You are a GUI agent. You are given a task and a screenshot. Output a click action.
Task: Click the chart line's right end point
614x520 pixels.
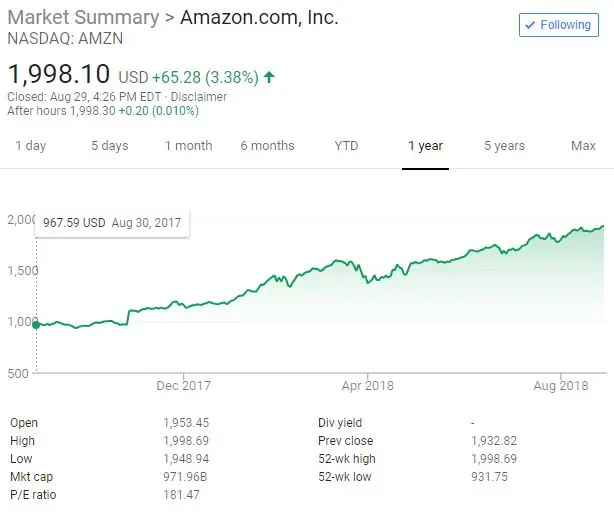click(604, 226)
